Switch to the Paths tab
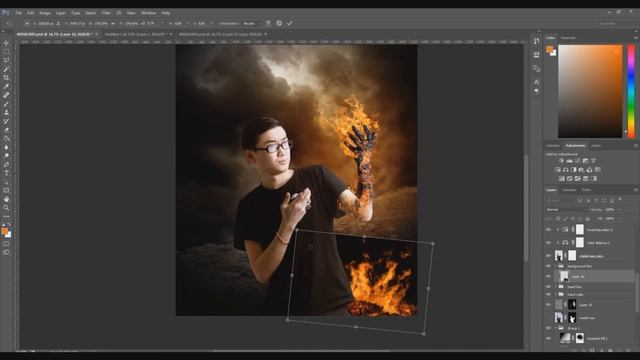The width and height of the screenshot is (640, 360). [586, 190]
